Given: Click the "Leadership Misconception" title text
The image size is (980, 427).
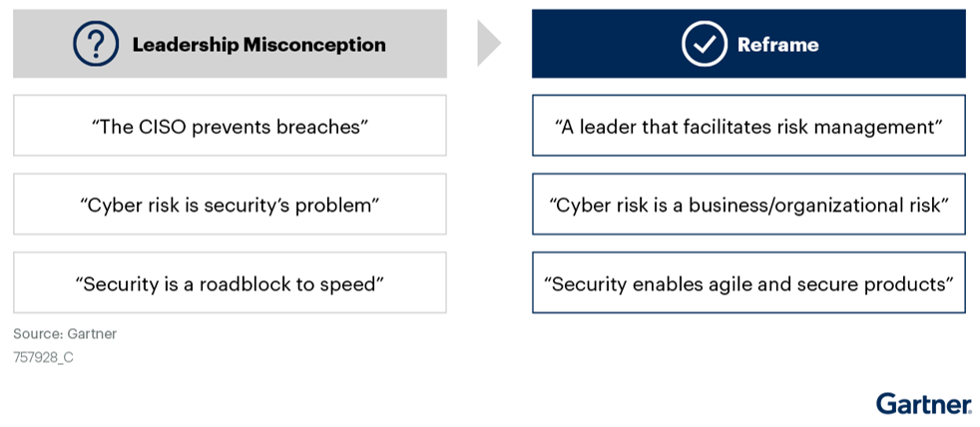Looking at the screenshot, I should pyautogui.click(x=258, y=44).
